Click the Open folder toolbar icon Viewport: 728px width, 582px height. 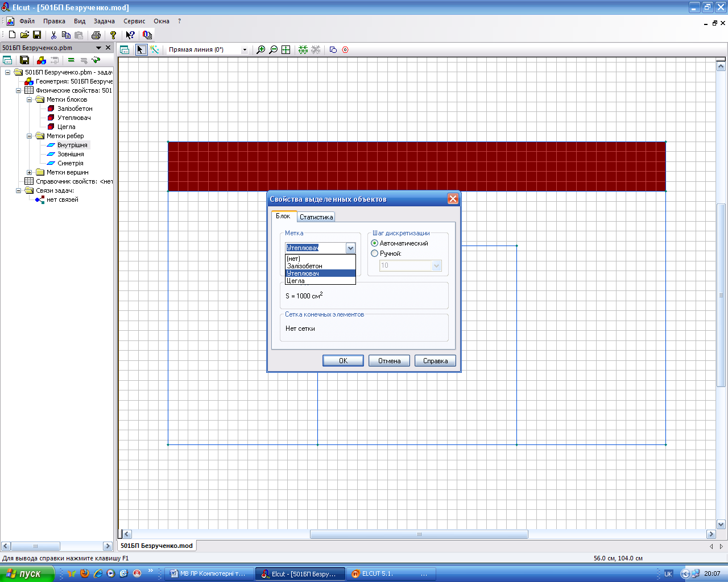[x=24, y=35]
